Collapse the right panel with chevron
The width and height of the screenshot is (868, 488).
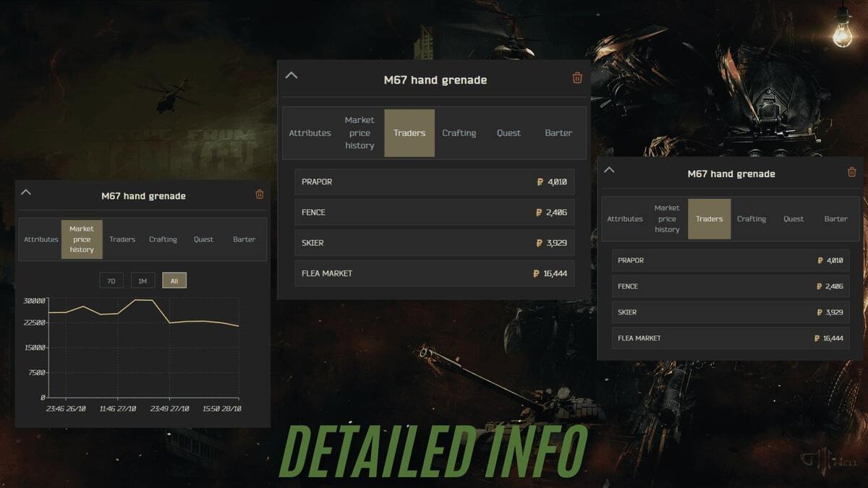[609, 170]
